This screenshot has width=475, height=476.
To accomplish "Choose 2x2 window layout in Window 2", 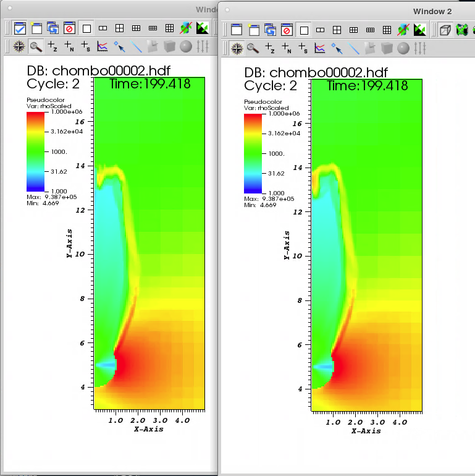I will [x=337, y=30].
